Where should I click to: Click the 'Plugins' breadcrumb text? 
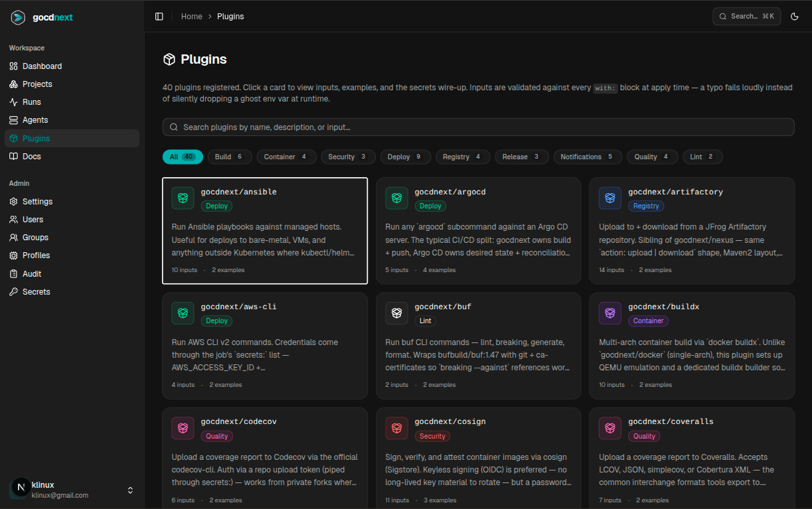click(230, 17)
